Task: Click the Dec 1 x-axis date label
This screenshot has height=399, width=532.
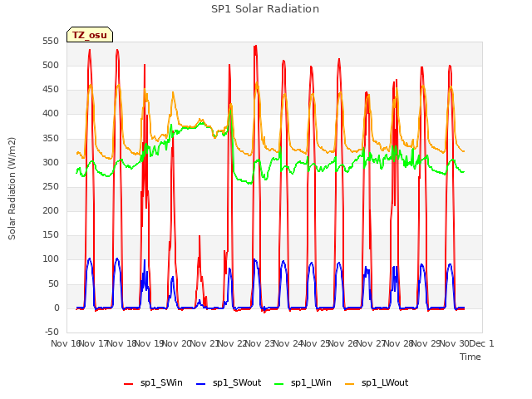Action: pos(482,343)
